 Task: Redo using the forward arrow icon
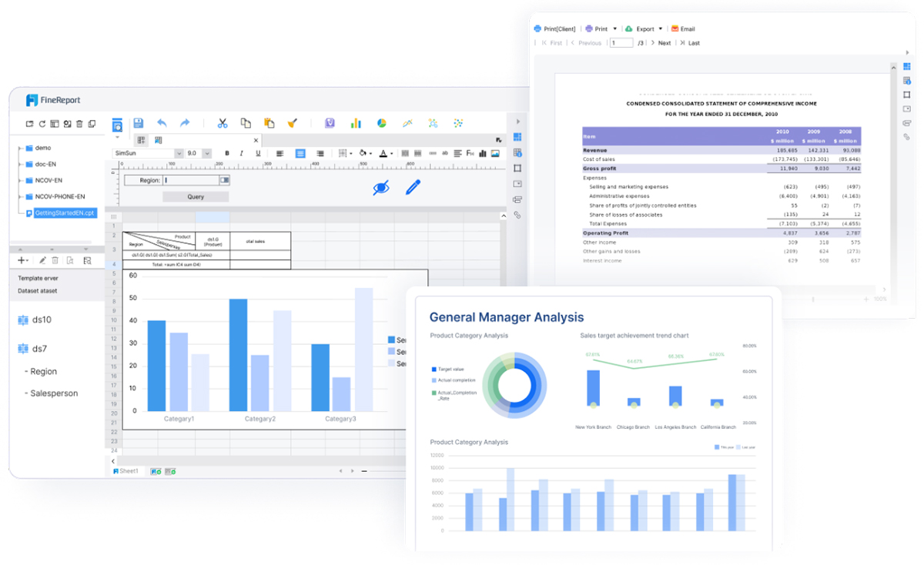pyautogui.click(x=185, y=123)
